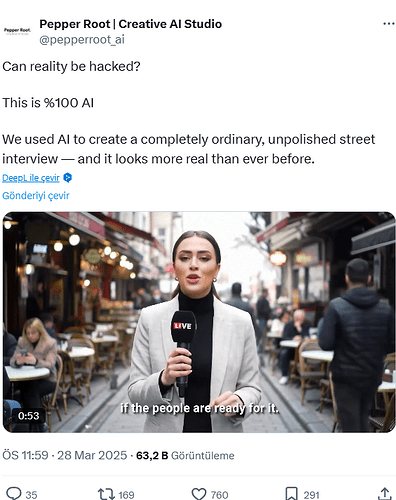Click 'DeepL ile çevir' translation link

[x=31, y=178]
